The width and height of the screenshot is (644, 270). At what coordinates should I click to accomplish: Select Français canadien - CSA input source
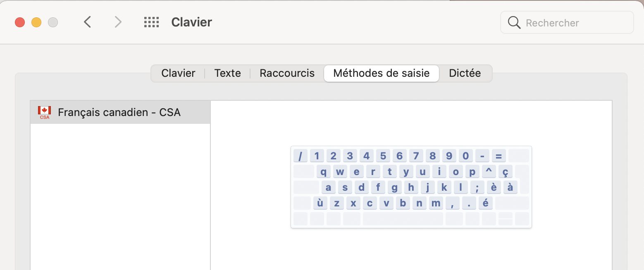[119, 112]
